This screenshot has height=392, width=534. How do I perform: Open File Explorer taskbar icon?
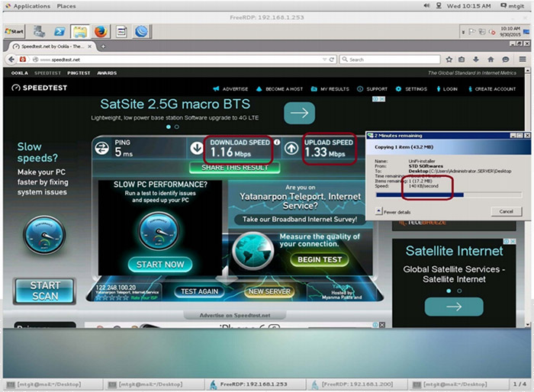click(x=80, y=32)
